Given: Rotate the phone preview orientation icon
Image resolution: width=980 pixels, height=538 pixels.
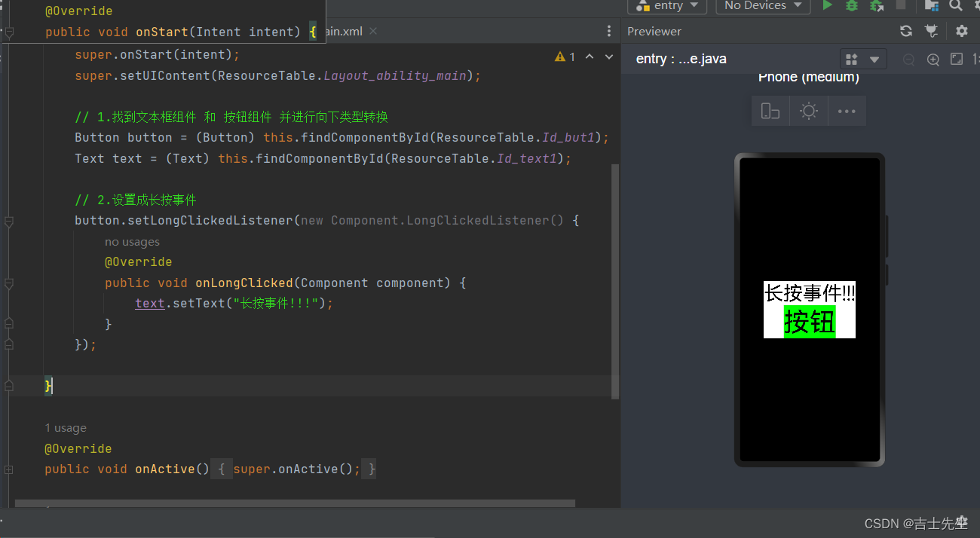Looking at the screenshot, I should coord(770,112).
